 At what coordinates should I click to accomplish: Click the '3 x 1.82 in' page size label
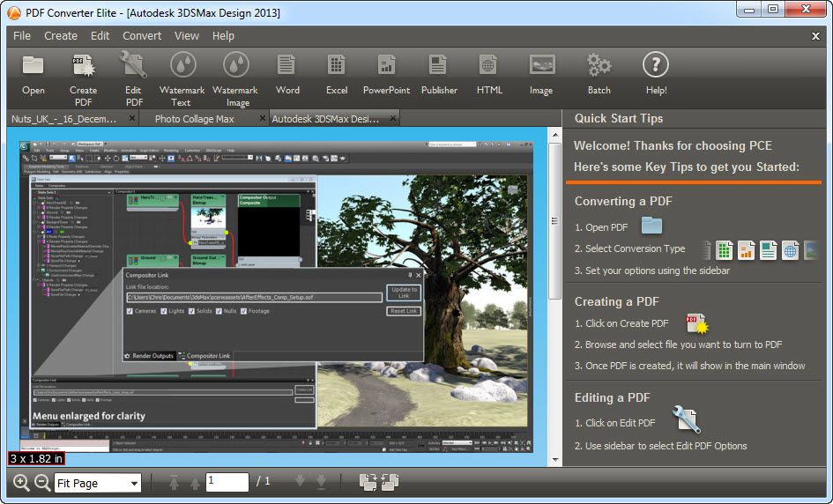click(37, 458)
